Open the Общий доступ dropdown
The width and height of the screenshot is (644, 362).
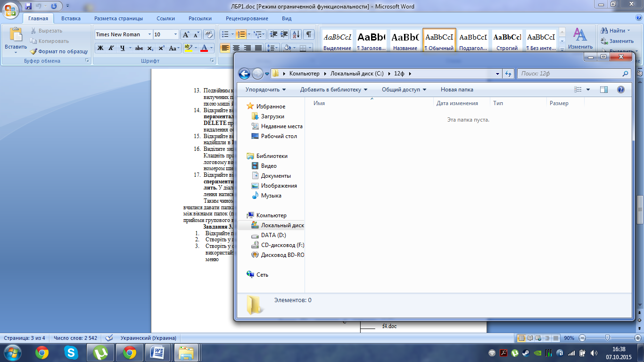coord(404,90)
